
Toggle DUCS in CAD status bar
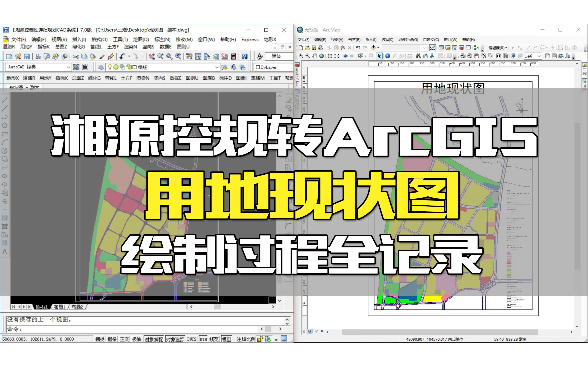pos(192,339)
